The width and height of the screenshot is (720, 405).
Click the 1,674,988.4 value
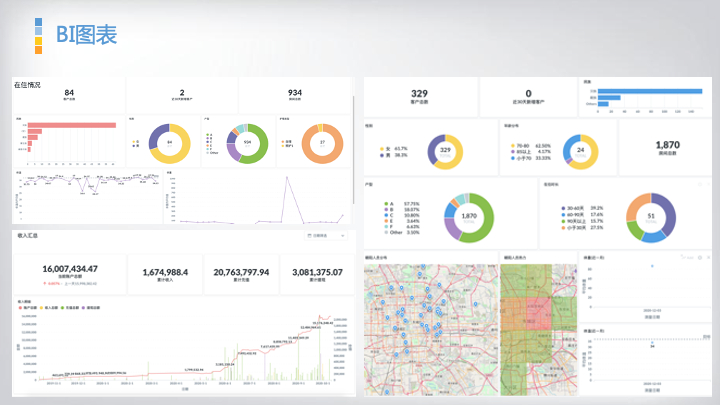[x=165, y=272]
